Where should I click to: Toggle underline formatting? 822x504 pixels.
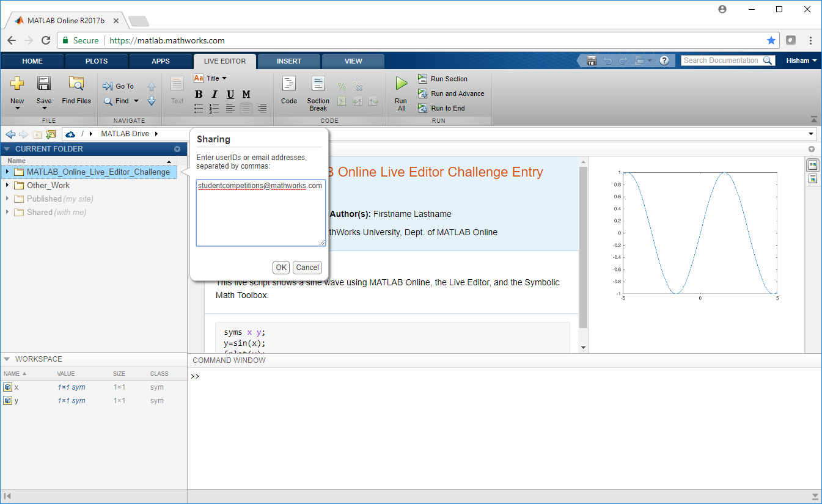coord(230,94)
